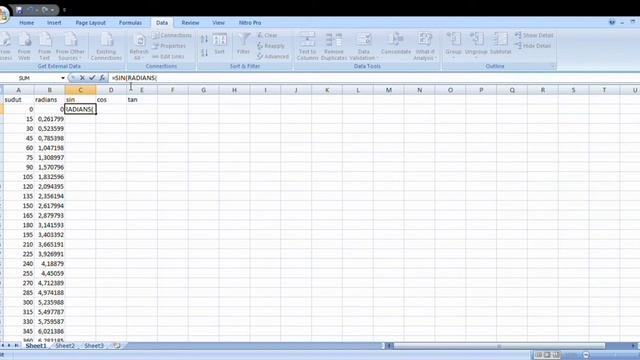Expand Outline group dialog launcher
The image size is (640, 360).
[x=553, y=66]
